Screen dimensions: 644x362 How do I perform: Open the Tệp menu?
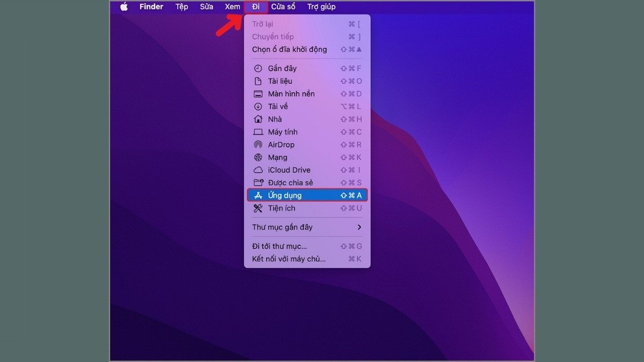tap(182, 6)
